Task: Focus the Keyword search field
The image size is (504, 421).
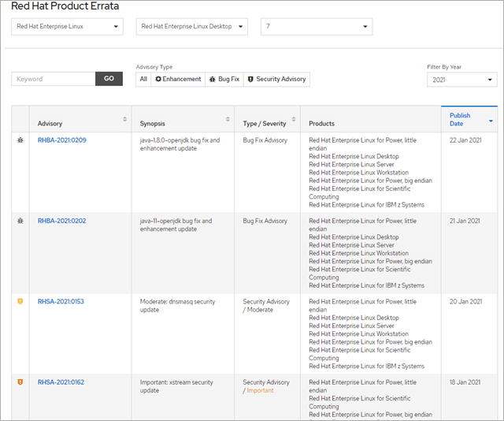Action: pos(54,79)
